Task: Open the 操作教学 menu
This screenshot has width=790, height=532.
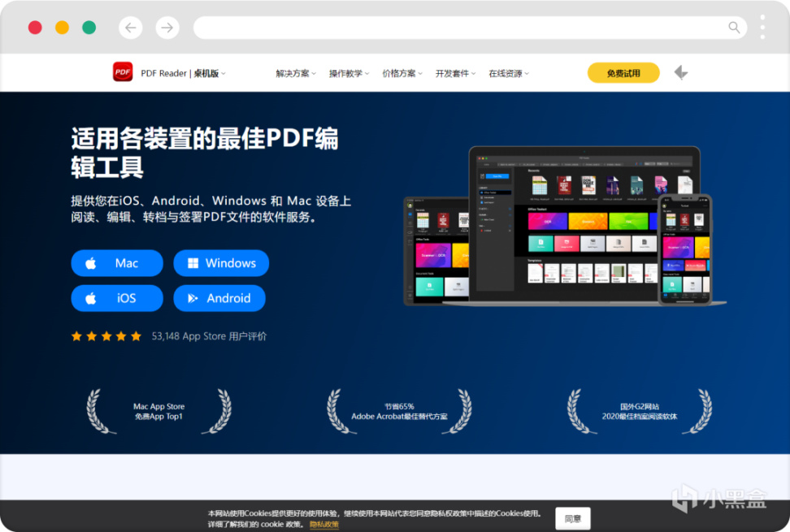Action: tap(349, 73)
